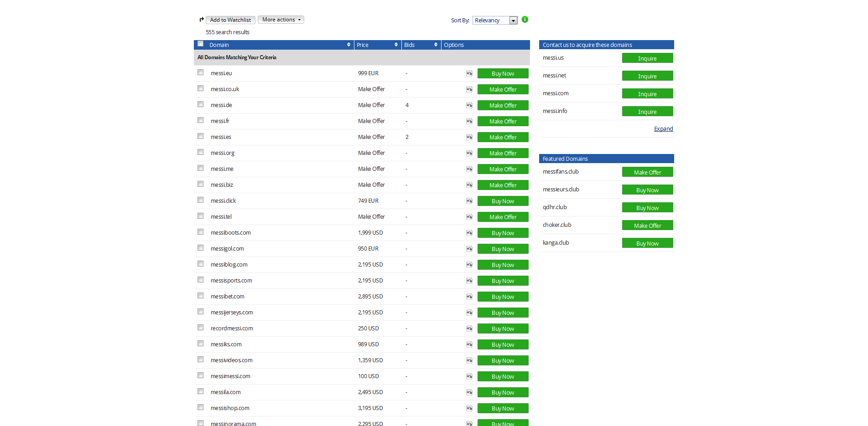
Task: Open messi.net domain in contact panel
Action: coord(554,76)
